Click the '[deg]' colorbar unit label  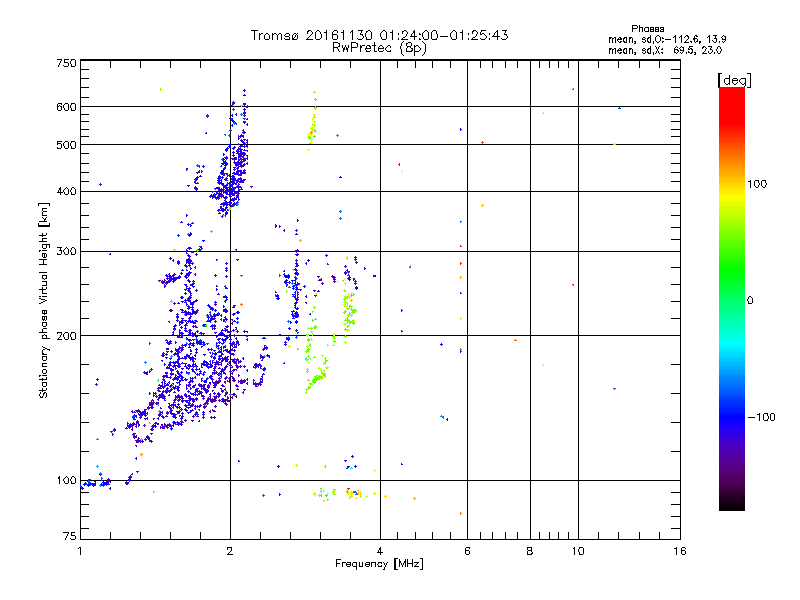click(x=734, y=80)
